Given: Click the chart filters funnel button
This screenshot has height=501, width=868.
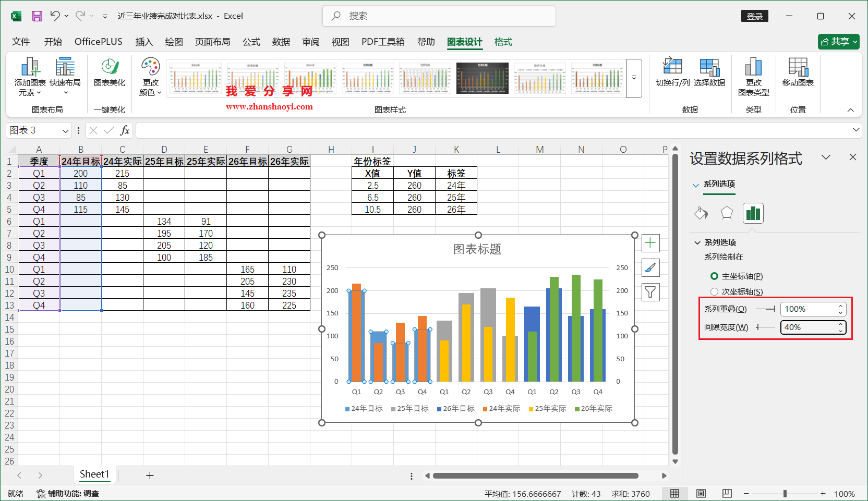Looking at the screenshot, I should pos(650,292).
